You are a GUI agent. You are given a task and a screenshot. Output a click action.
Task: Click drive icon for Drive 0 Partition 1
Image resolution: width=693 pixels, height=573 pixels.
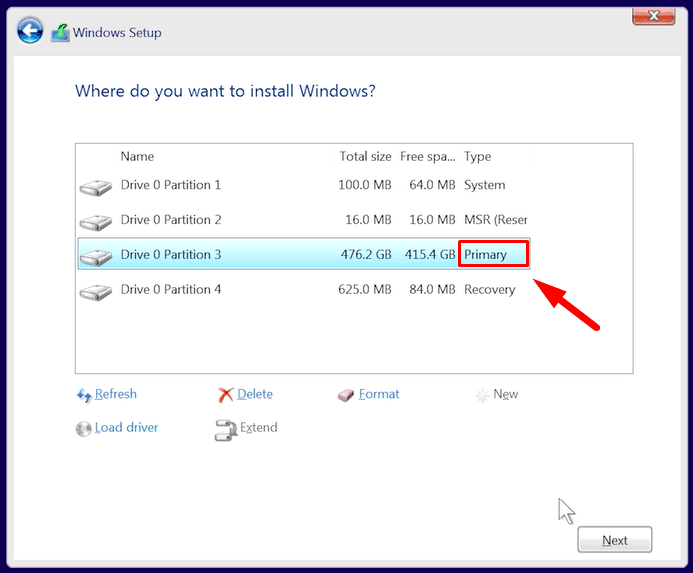point(95,187)
